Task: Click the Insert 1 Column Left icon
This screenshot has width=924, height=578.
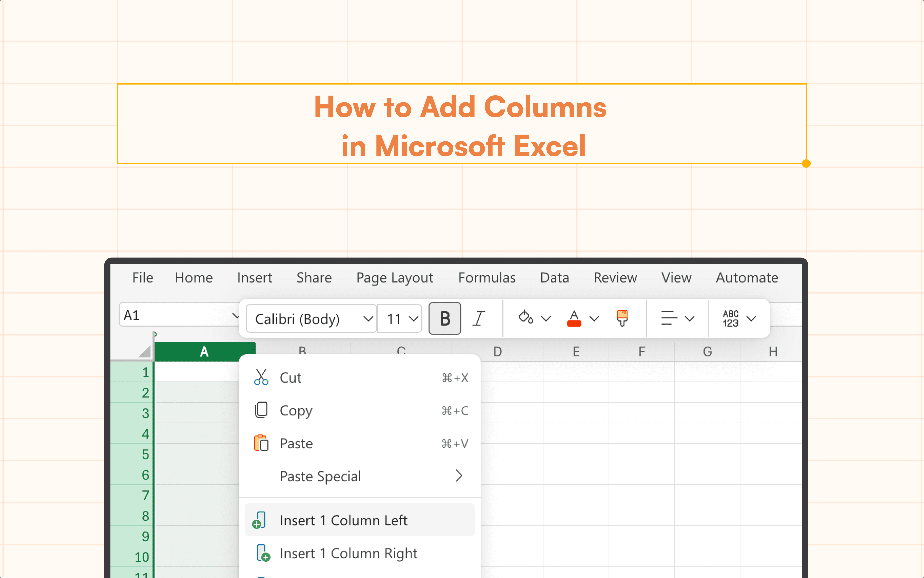Action: click(x=259, y=520)
